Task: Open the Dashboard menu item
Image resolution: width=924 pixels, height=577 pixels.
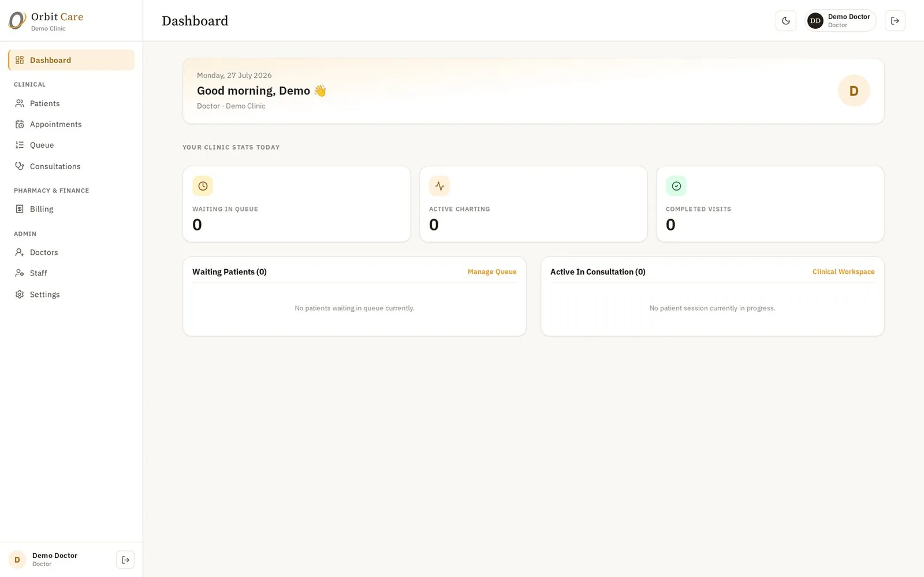Action: 72,60
